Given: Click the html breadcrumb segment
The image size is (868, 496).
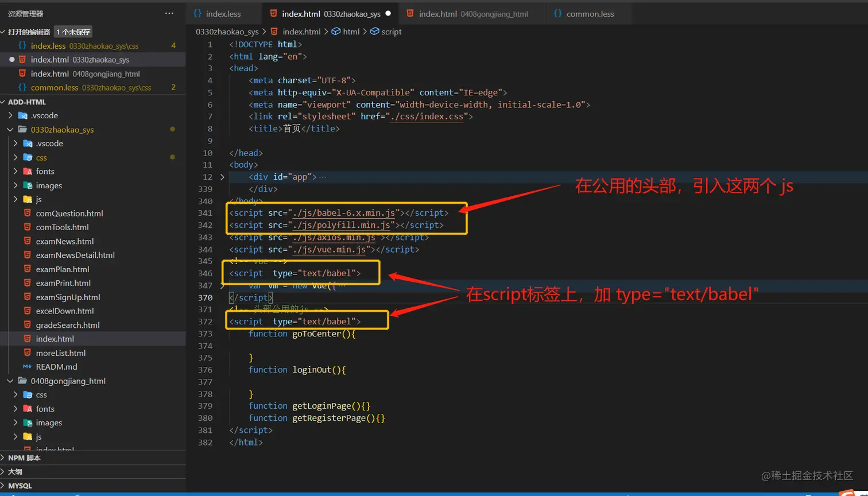Looking at the screenshot, I should 351,32.
